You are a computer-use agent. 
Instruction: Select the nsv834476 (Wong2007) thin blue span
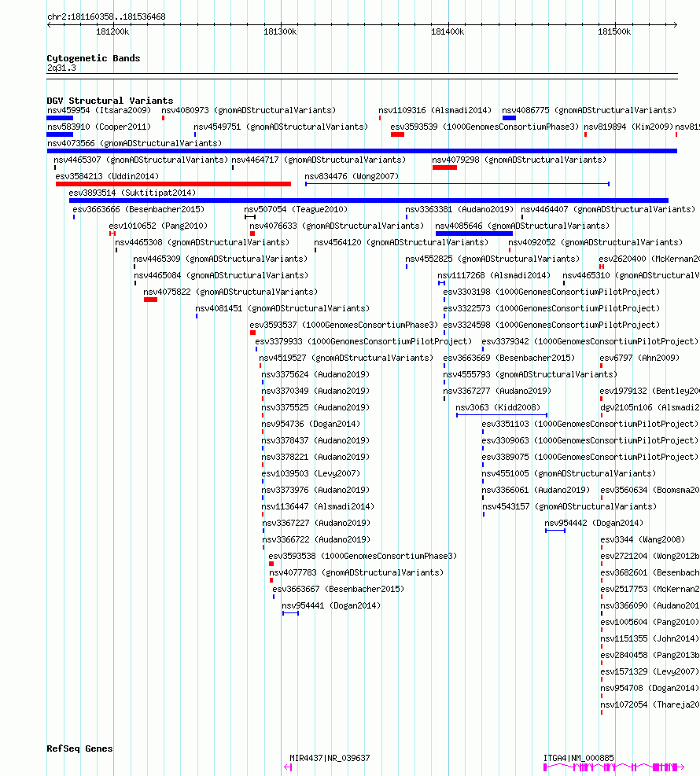pos(458,184)
